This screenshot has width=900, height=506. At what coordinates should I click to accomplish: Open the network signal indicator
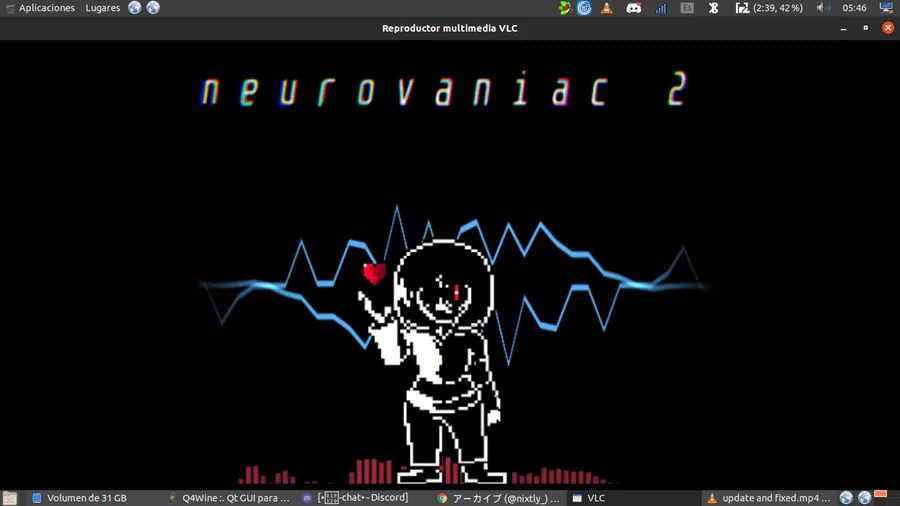click(x=661, y=8)
